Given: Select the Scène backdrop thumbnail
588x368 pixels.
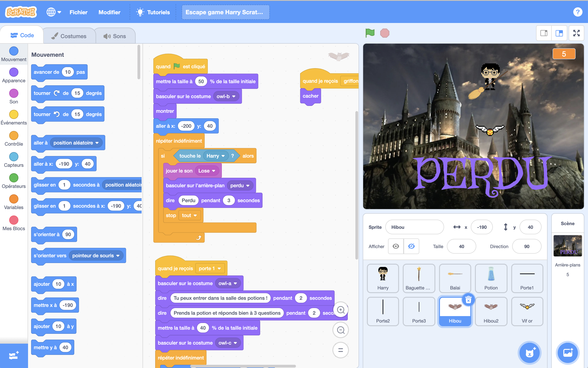Looking at the screenshot, I should point(568,246).
